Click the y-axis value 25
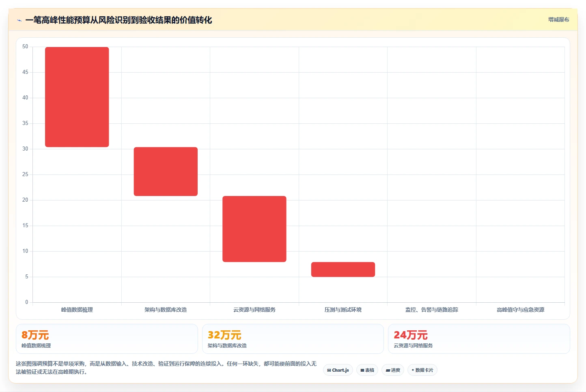 point(25,174)
